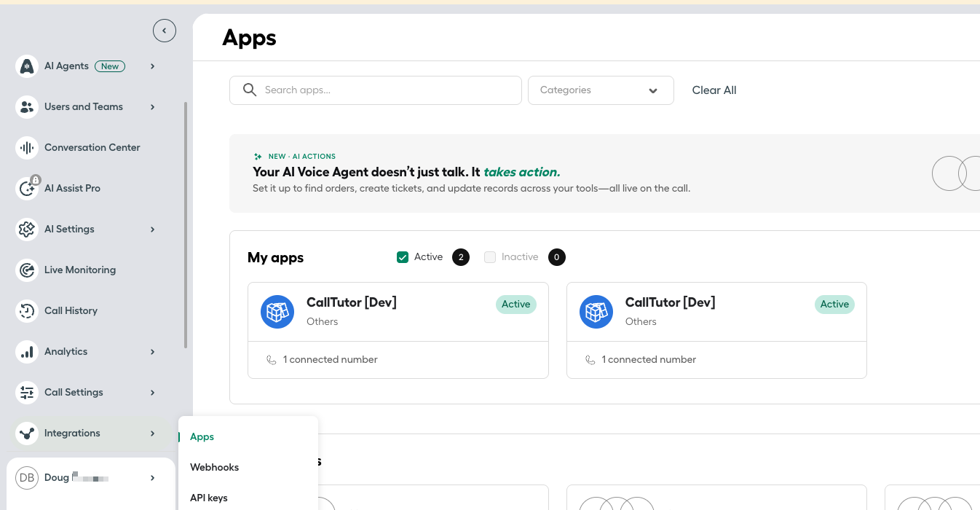Click the Call History clock icon

click(27, 310)
